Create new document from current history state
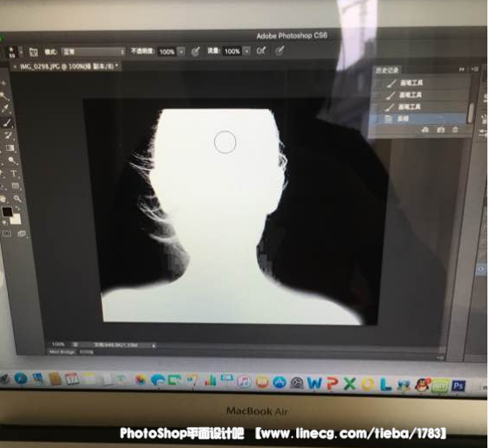Image resolution: width=490 pixels, height=448 pixels. 424,129
